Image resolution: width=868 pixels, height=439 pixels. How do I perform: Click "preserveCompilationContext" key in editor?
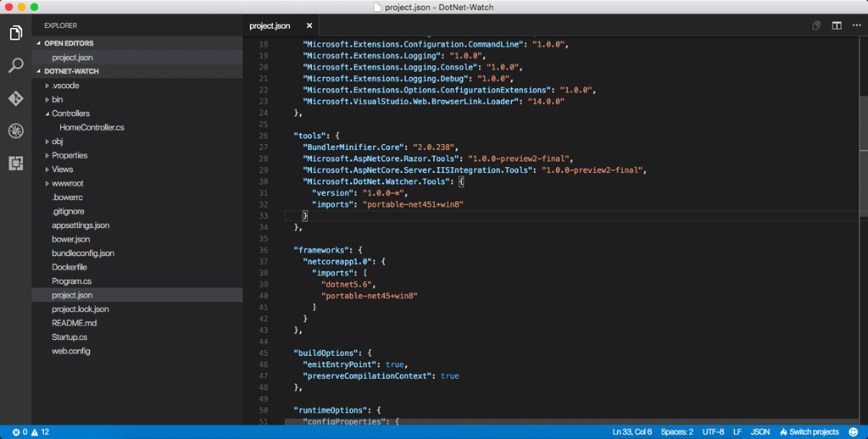(367, 376)
